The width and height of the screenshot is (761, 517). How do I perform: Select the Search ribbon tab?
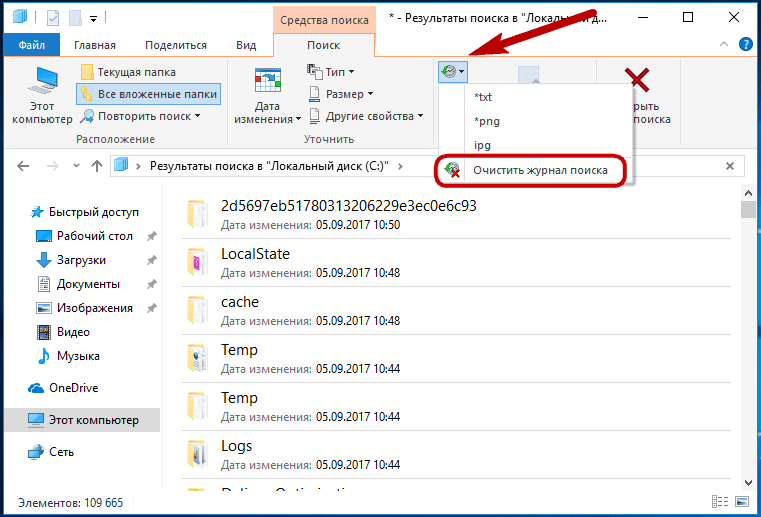(x=324, y=45)
